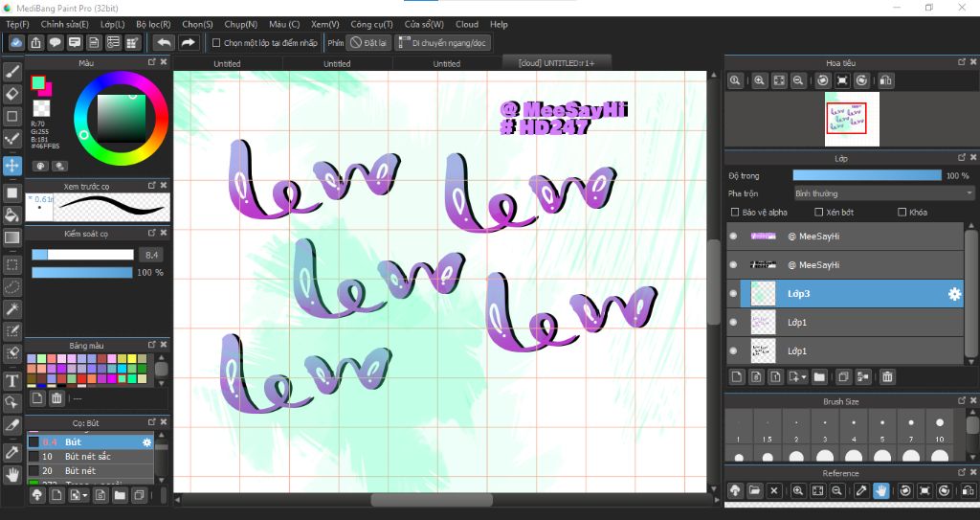Open the Bộ lọc(R) menu
This screenshot has width=980, height=520.
(x=153, y=24)
